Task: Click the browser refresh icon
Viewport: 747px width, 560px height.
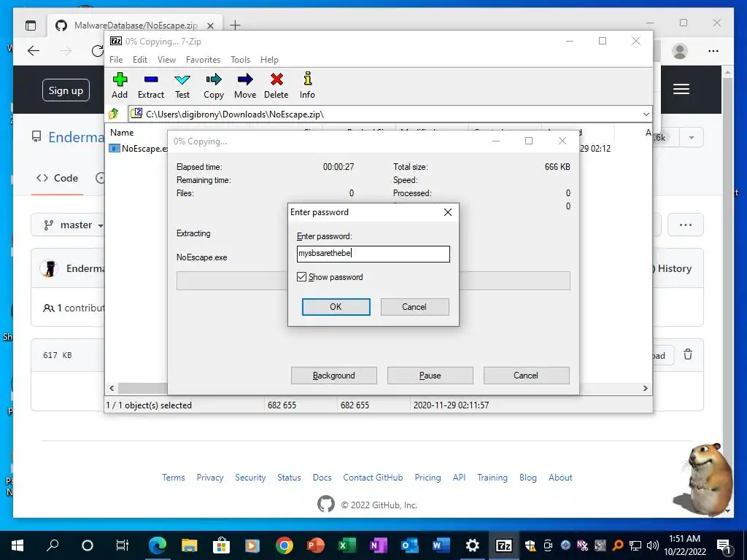Action: tap(97, 51)
